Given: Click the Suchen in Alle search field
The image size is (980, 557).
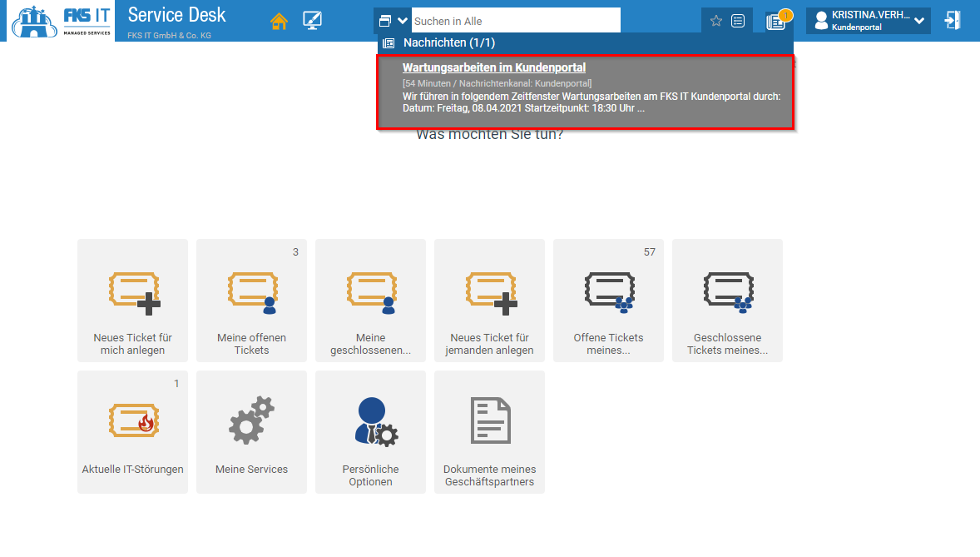Looking at the screenshot, I should coord(516,21).
